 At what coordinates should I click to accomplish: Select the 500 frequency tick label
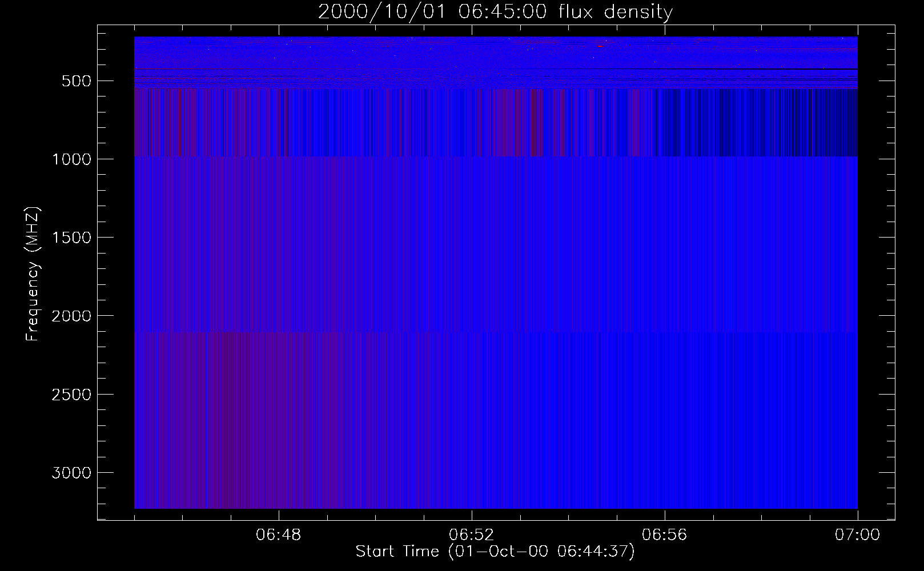(77, 81)
